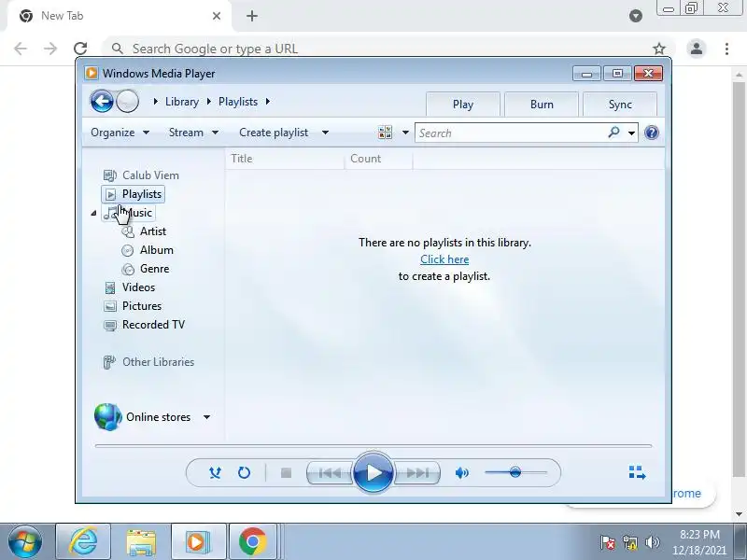
Task: Click the playback seek bar
Action: pos(373,446)
